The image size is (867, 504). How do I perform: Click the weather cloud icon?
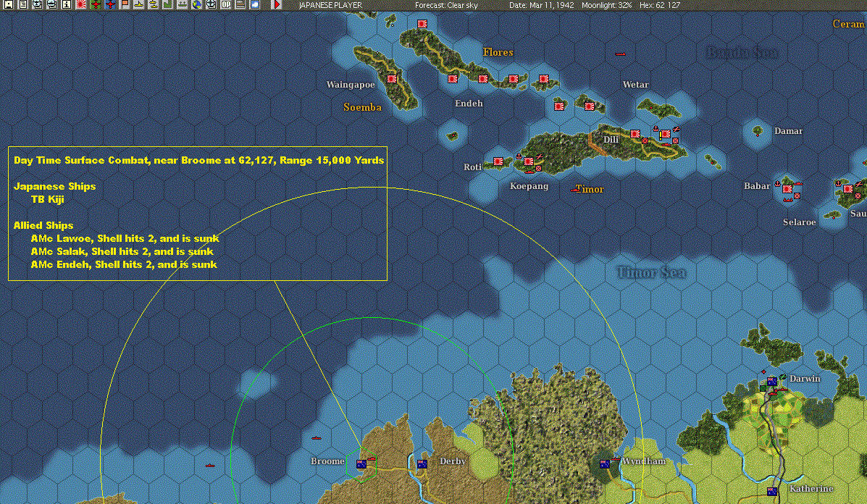click(x=254, y=4)
